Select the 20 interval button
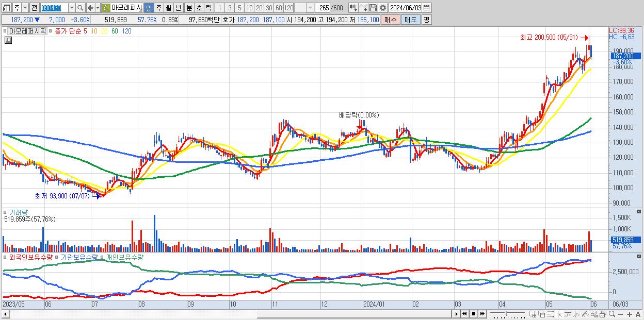The height and width of the screenshot is (320, 644). 259,8
